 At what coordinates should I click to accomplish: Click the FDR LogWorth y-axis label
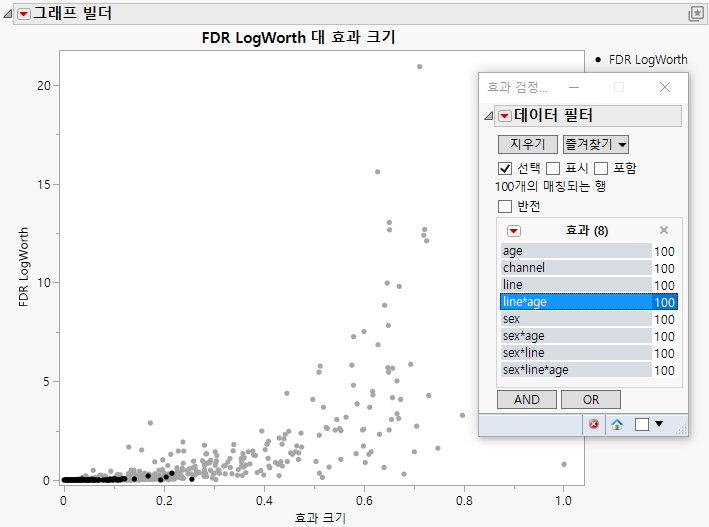[23, 267]
